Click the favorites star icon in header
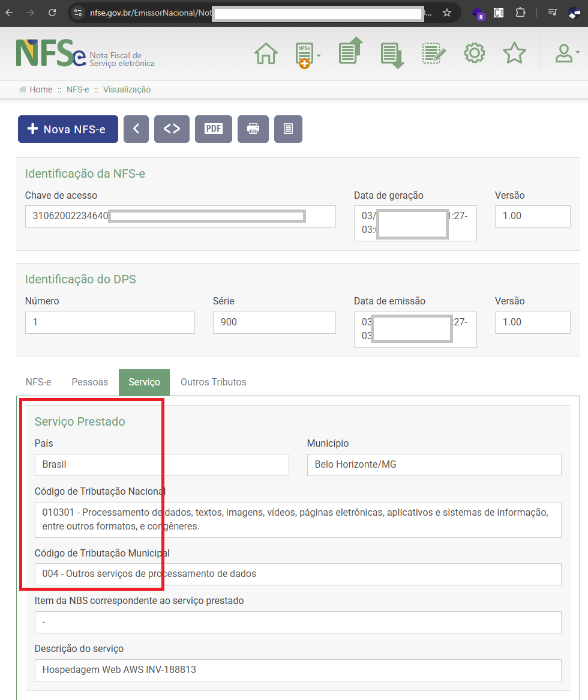This screenshot has width=588, height=700. pyautogui.click(x=514, y=53)
